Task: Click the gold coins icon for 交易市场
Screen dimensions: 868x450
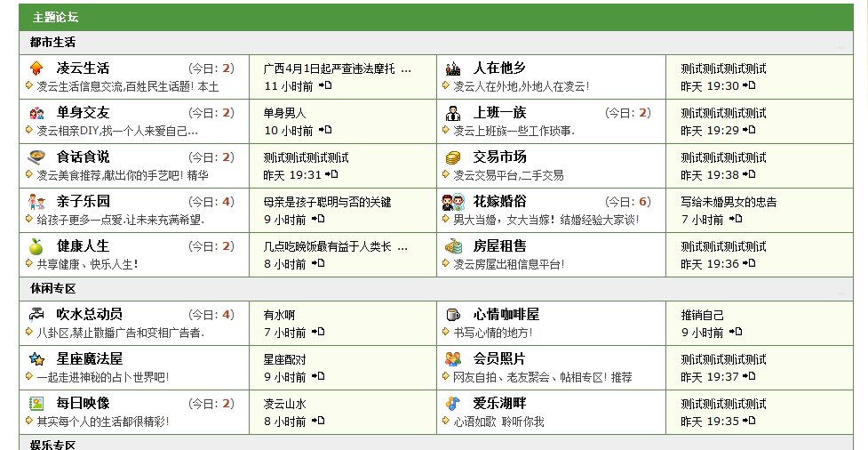Action: tap(453, 157)
